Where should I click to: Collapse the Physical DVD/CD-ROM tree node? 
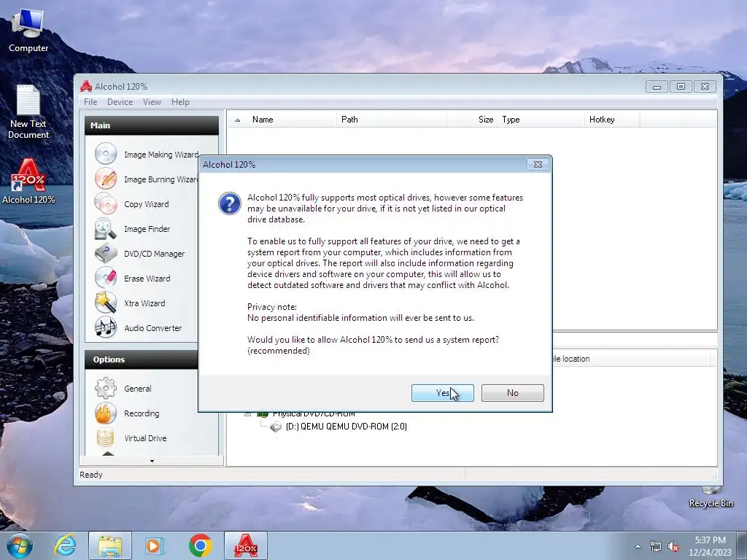[248, 414]
